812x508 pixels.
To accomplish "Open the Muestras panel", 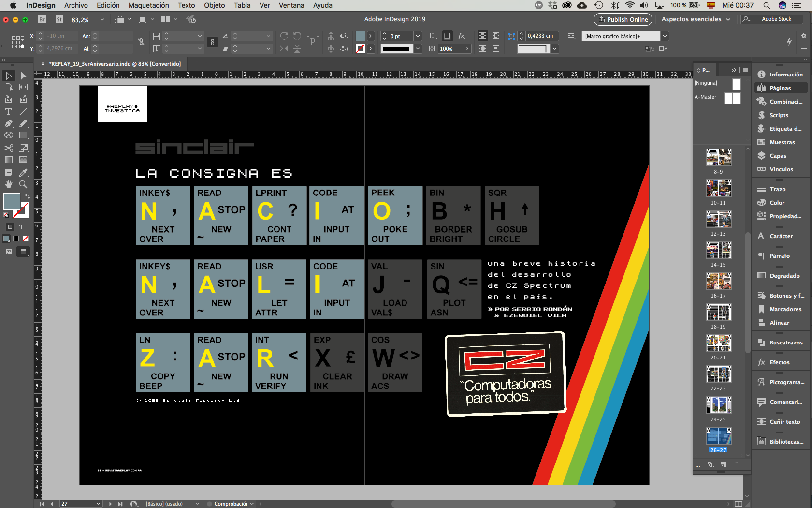I will point(782,142).
